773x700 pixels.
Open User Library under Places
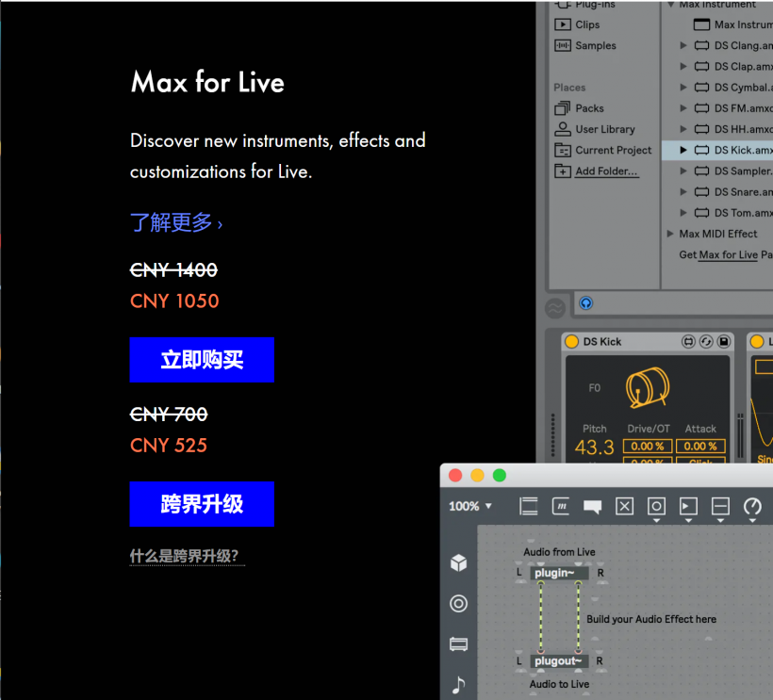(605, 129)
